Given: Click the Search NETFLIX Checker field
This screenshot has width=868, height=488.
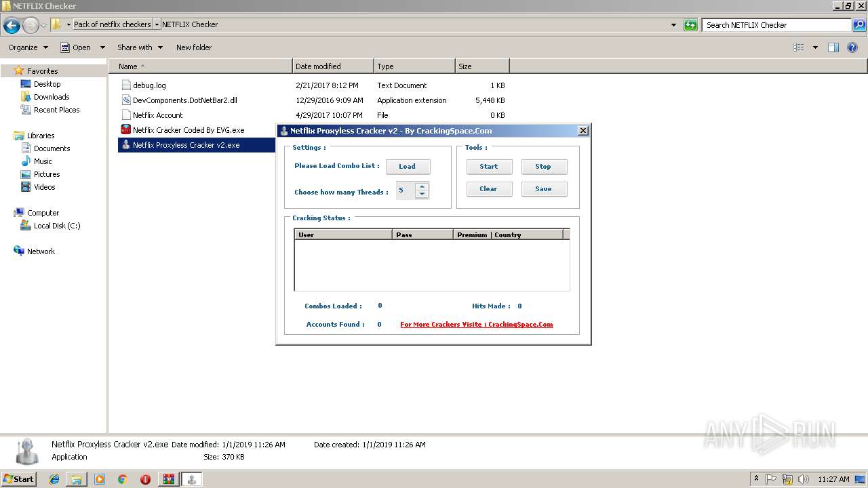Looking at the screenshot, I should click(x=777, y=25).
